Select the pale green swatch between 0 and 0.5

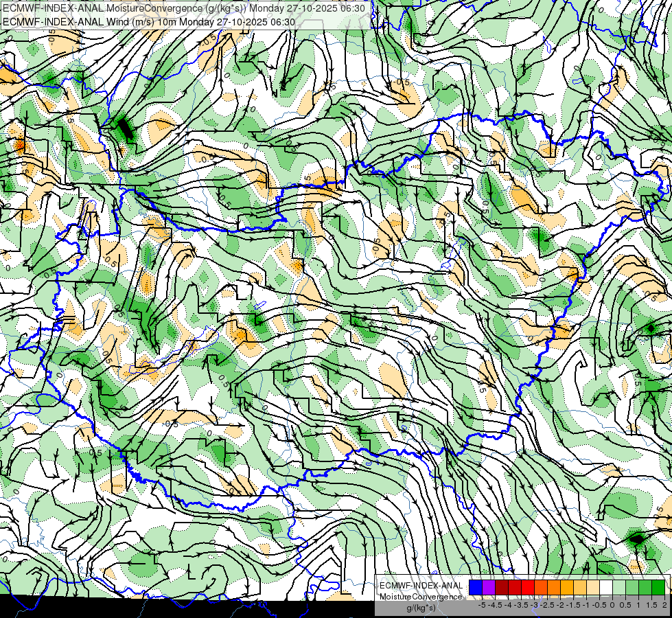[x=619, y=587]
